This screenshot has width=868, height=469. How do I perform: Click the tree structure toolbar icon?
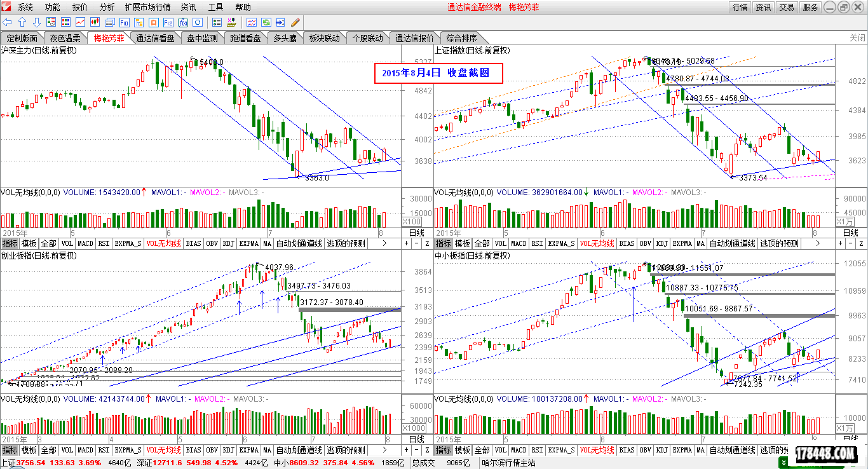coord(139,22)
